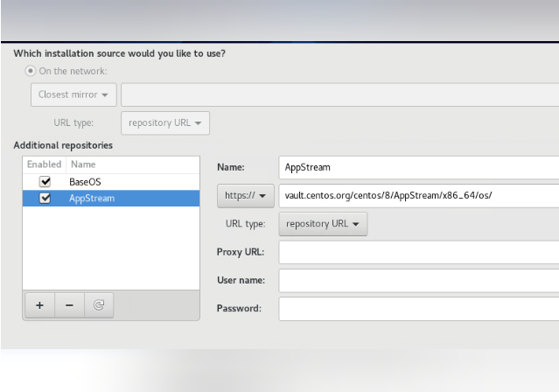Open the AppStream repository URL type dropdown
This screenshot has width=559, height=392.
click(x=323, y=224)
